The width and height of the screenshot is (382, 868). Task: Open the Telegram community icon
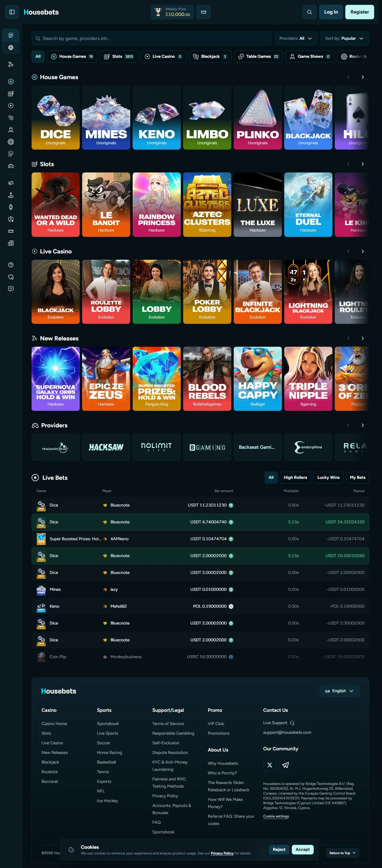point(285,765)
